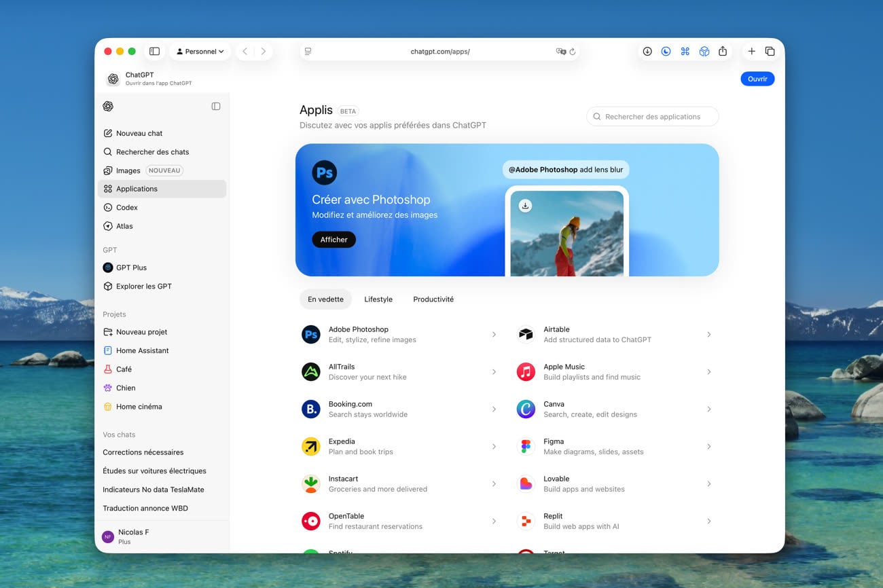
Task: Click the Safari downloads icon in toolbar
Action: click(647, 52)
